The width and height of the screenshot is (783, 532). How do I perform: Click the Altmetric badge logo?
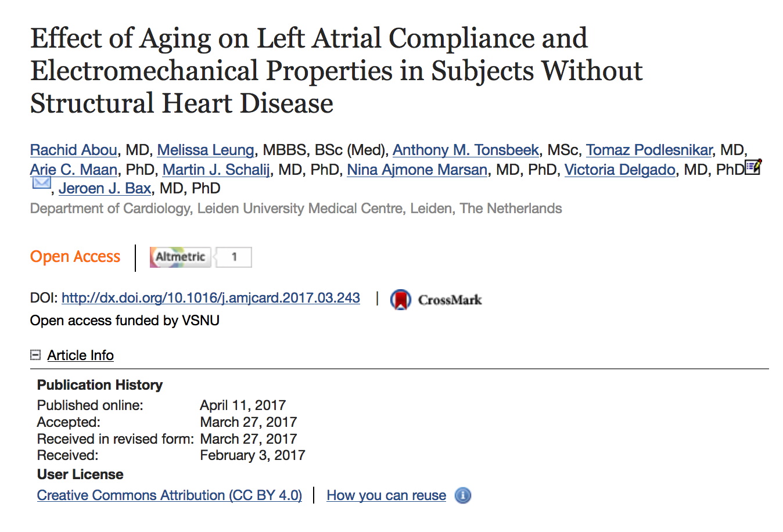coord(179,257)
